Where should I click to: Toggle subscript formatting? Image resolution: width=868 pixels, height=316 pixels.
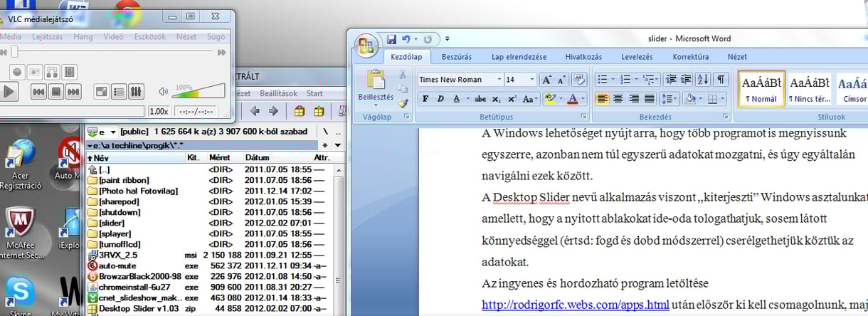(496, 99)
